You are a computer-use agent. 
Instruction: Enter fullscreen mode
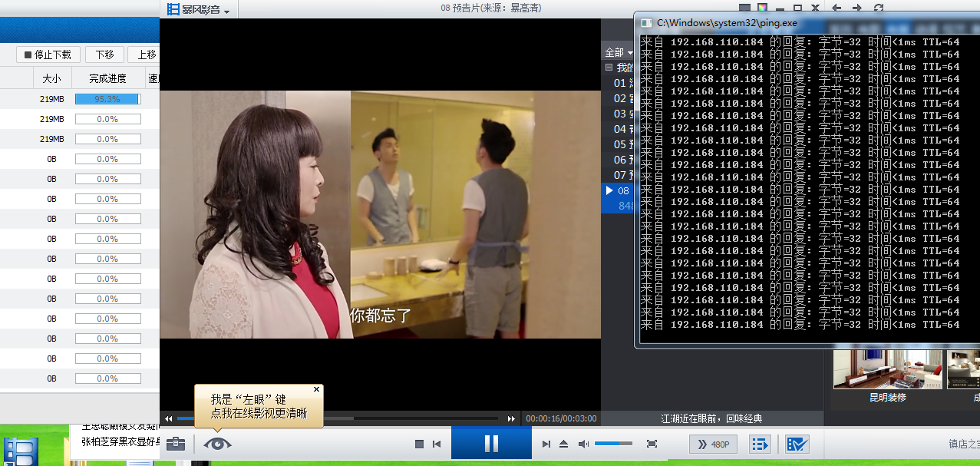click(x=652, y=444)
